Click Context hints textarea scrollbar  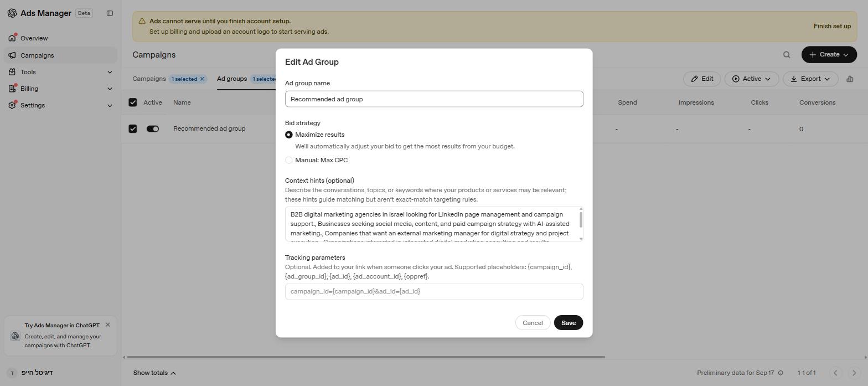[581, 219]
